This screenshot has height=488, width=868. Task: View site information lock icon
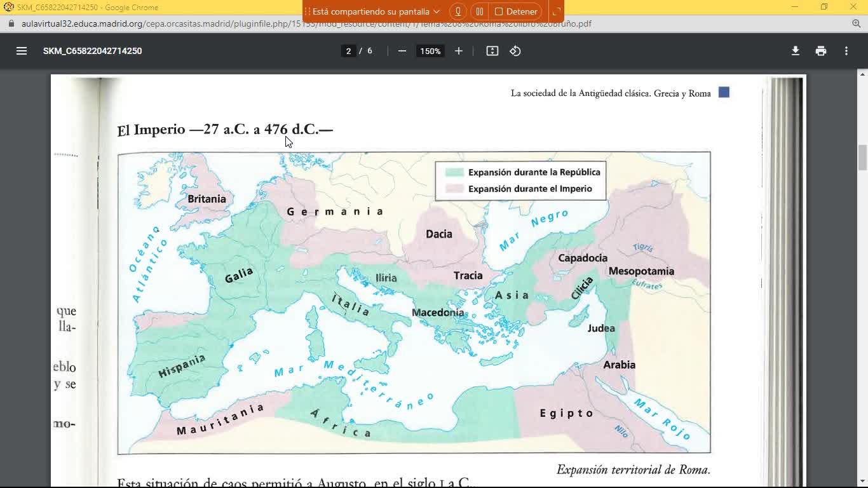pos(11,24)
